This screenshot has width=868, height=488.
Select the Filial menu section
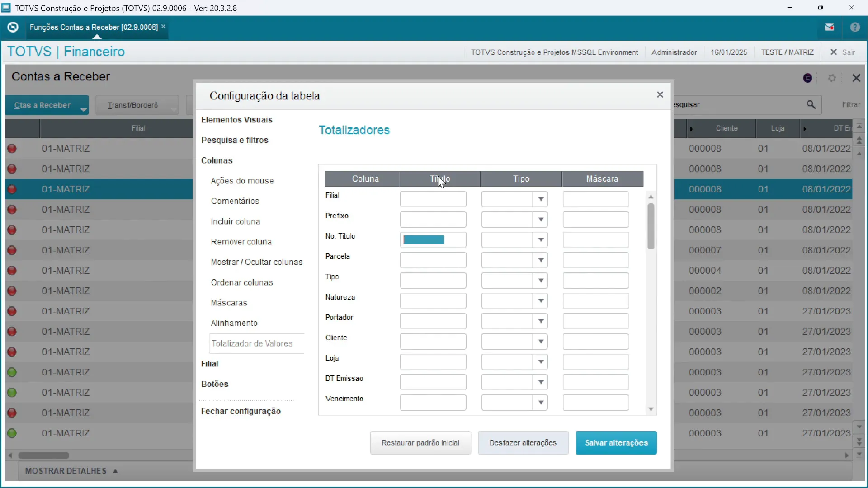[210, 364]
